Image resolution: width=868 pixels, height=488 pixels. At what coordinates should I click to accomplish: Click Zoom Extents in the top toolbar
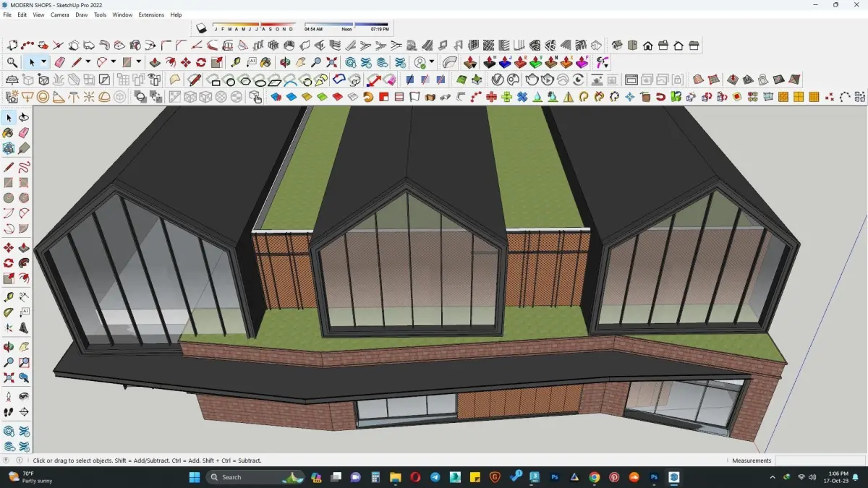(332, 63)
